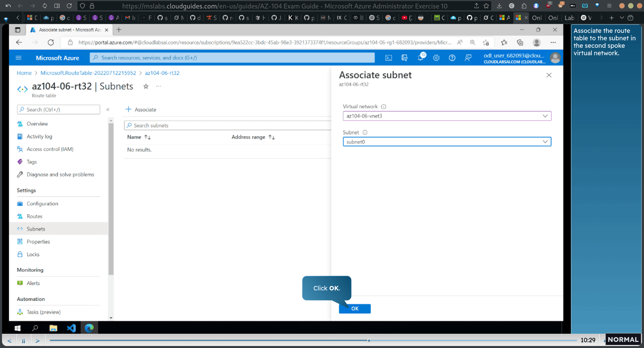Open Visual Studio Code on taskbar

point(71,328)
